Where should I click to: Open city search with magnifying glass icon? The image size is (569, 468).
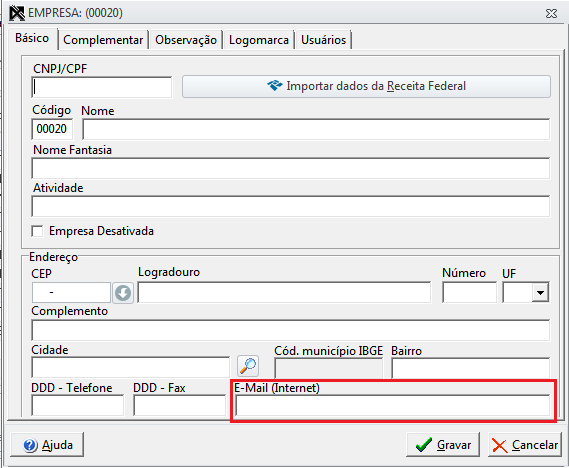[x=248, y=366]
